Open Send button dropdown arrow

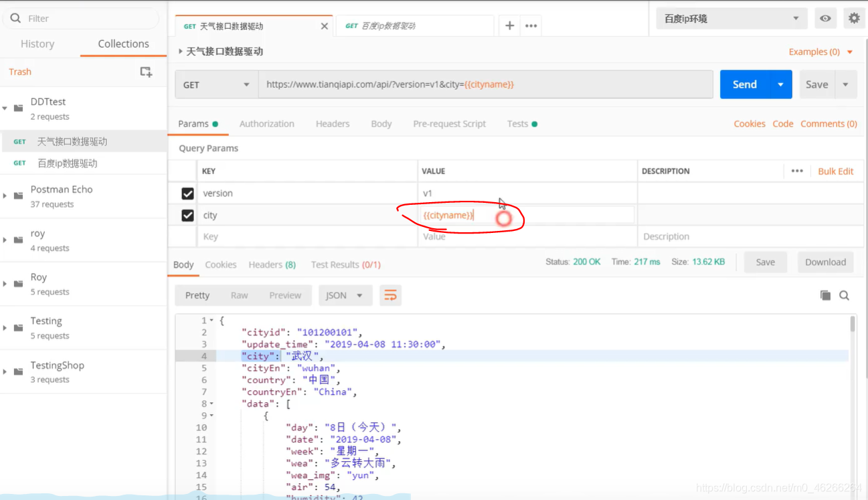780,84
